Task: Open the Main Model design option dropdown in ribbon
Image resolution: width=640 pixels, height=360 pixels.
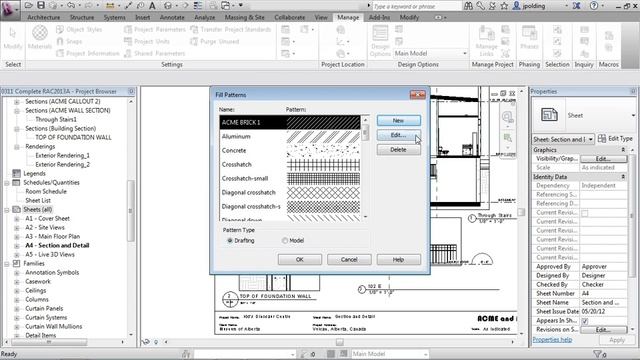Action: pyautogui.click(x=431, y=53)
